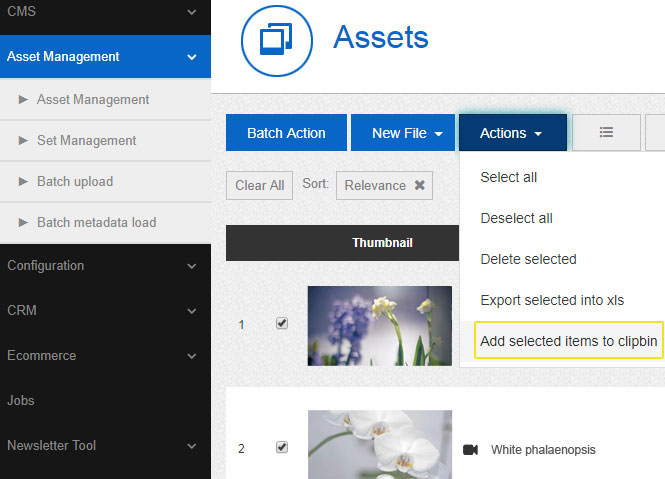Open the blue flowers thumbnail image
The width and height of the screenshot is (665, 479).
click(x=379, y=325)
